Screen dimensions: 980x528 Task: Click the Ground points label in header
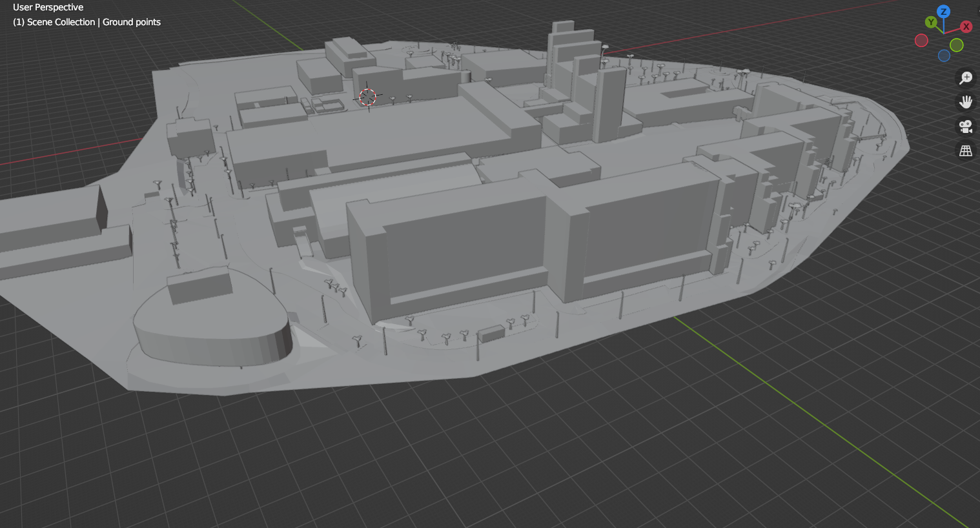131,21
